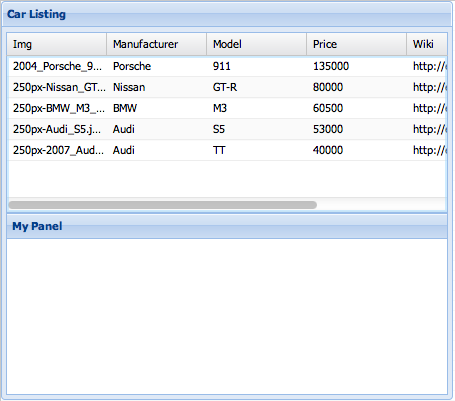Select the Audi TT row
The height and width of the screenshot is (401, 455).
[x=227, y=150]
